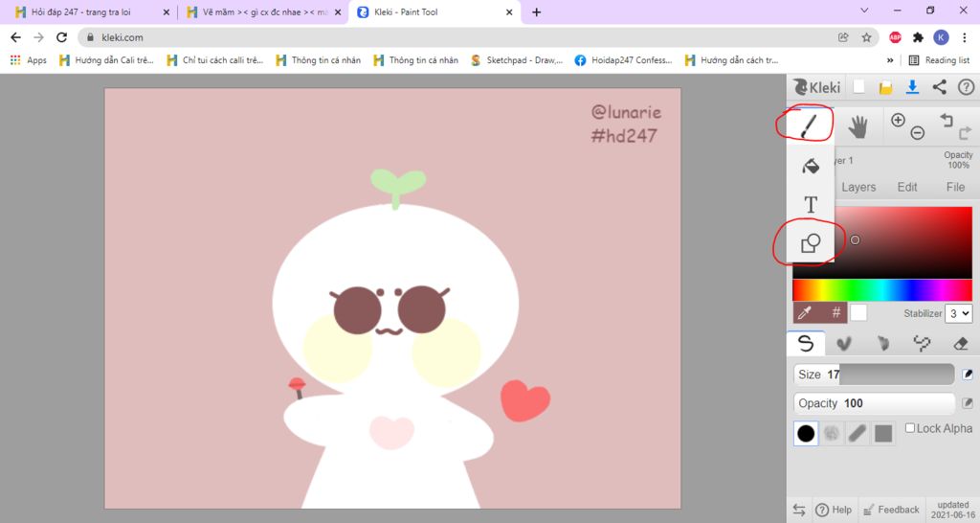Click the 'Kleki - Paint Tool' browser tab
The width and height of the screenshot is (980, 523).
[x=435, y=11]
